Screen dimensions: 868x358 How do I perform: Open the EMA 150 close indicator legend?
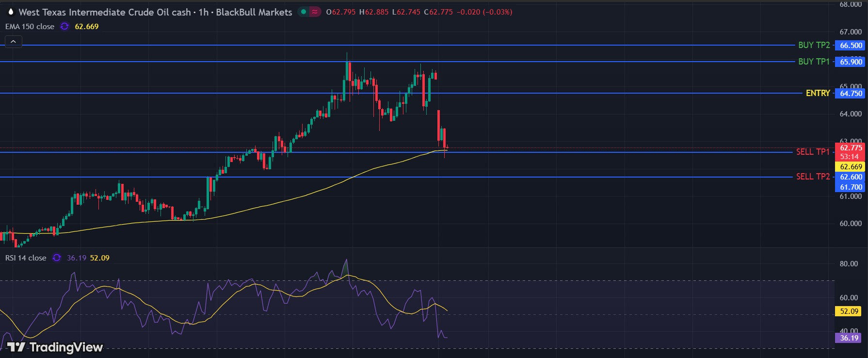pos(30,26)
